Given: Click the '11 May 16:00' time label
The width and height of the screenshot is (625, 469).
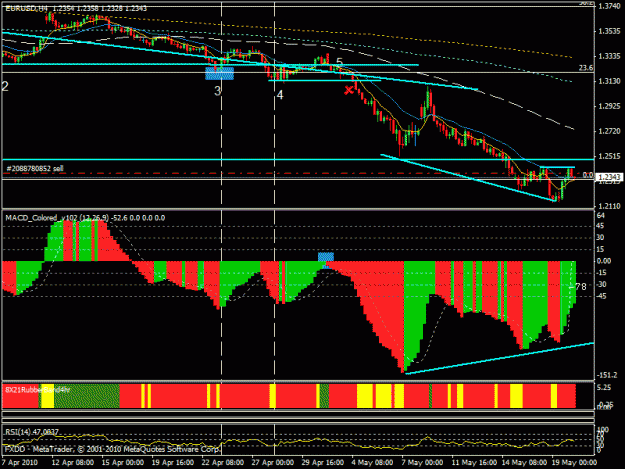Looking at the screenshot, I should [474, 463].
